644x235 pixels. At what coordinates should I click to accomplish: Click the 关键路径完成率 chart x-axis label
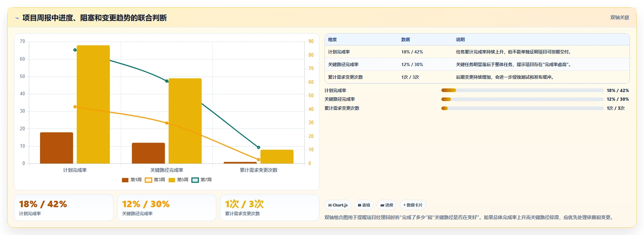tap(167, 170)
